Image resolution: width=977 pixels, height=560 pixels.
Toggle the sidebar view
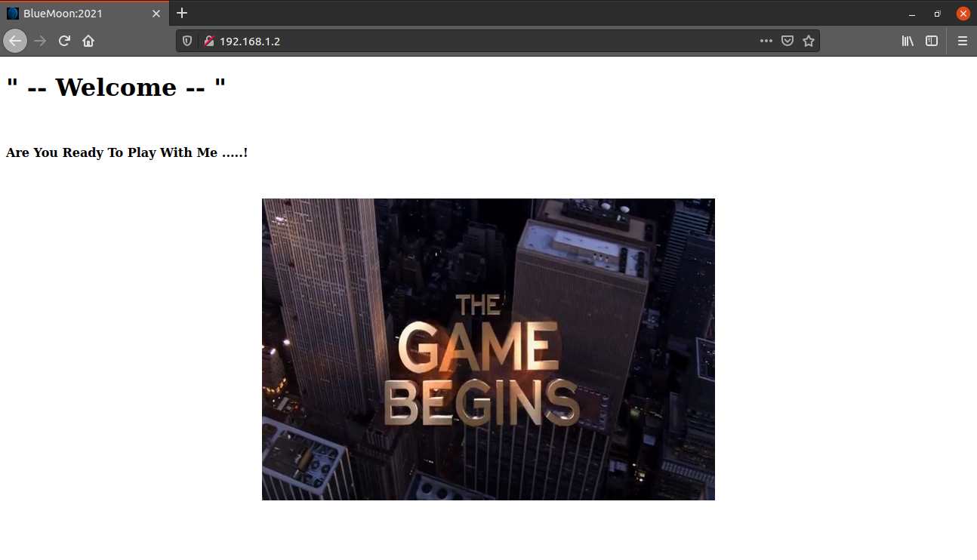coord(932,41)
